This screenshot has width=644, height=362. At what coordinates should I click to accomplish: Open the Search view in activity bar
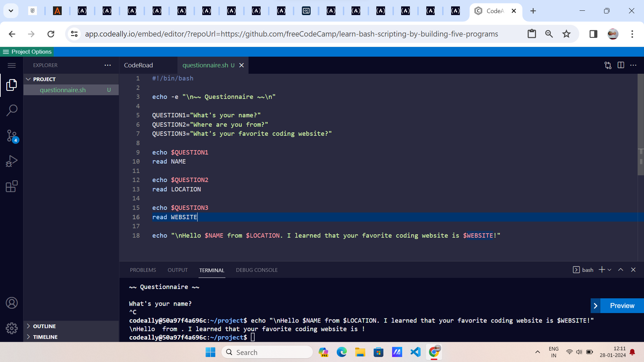coord(12,110)
